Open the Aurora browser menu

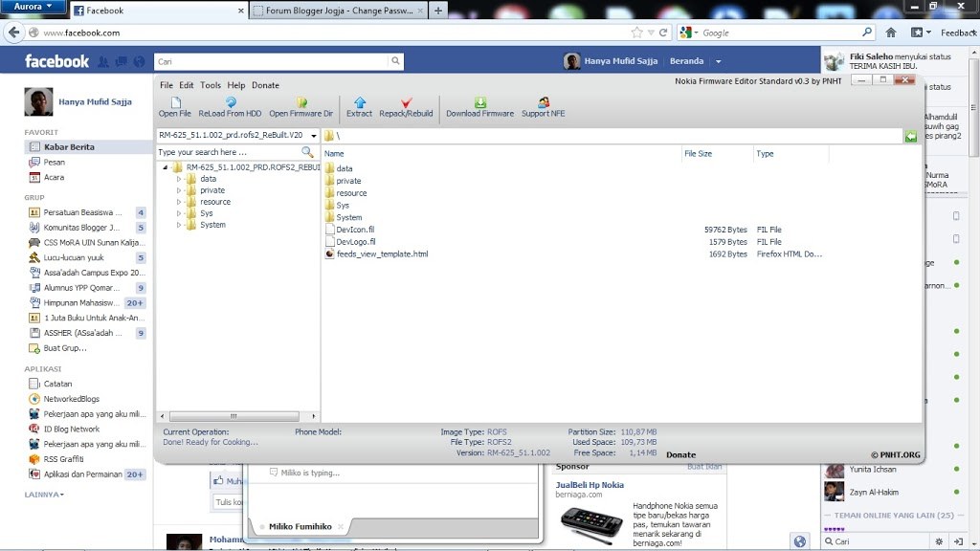(x=33, y=7)
